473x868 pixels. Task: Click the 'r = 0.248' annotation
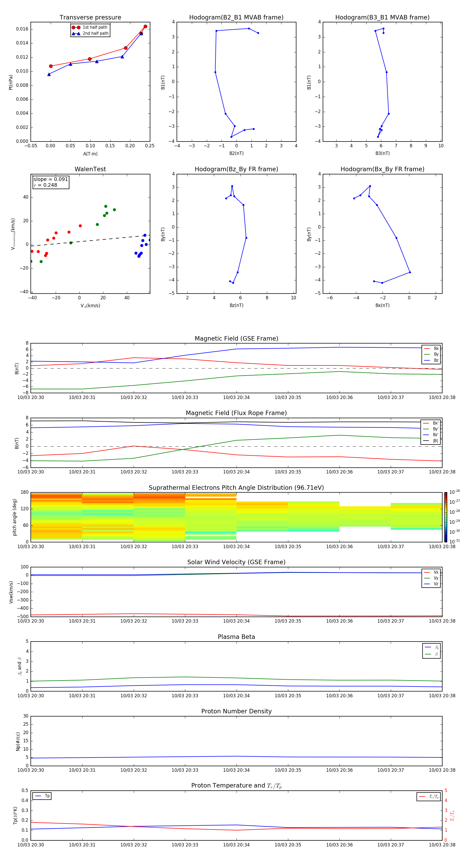tap(45, 185)
